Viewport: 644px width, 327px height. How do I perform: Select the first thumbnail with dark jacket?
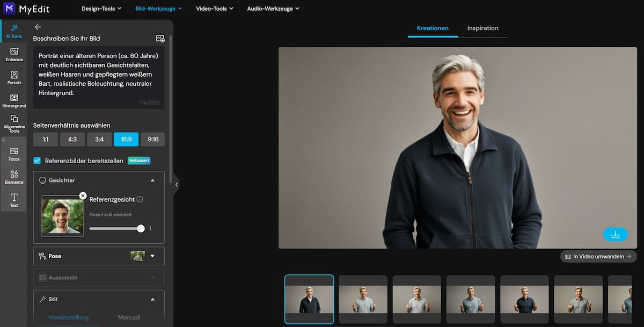click(309, 299)
